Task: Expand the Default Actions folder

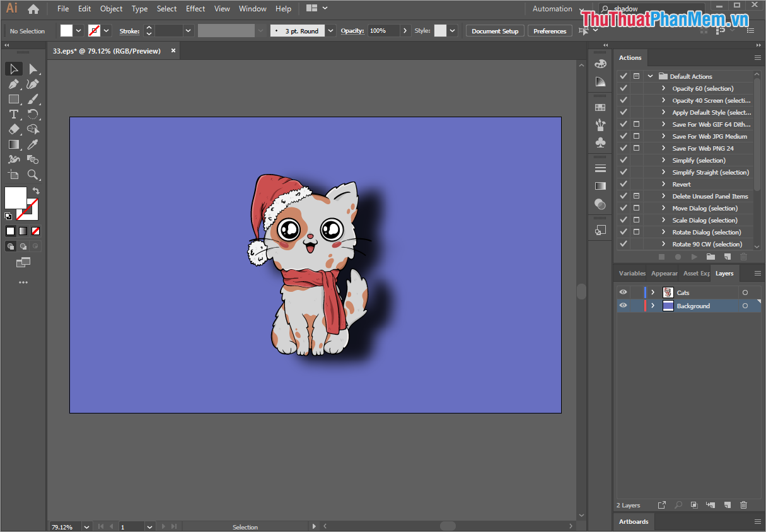Action: coord(650,76)
